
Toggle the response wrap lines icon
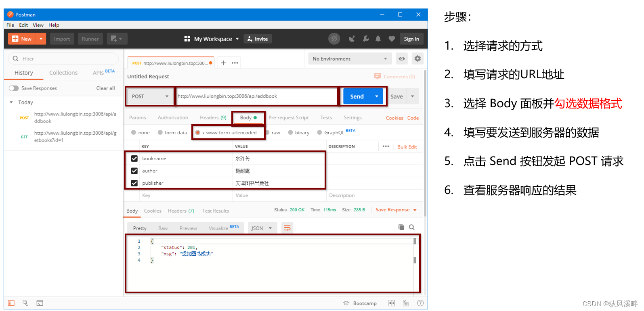[x=287, y=228]
